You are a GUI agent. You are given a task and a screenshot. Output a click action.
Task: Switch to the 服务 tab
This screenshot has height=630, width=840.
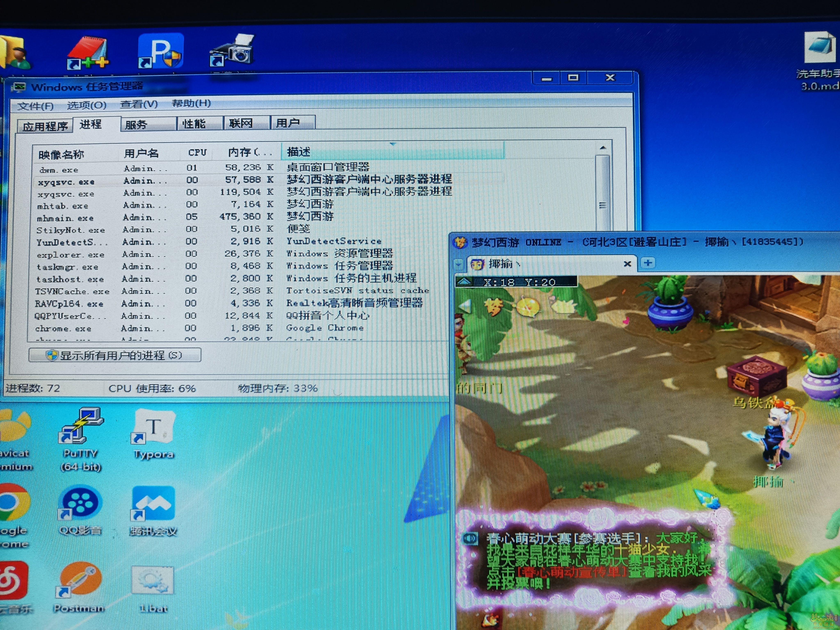pyautogui.click(x=148, y=124)
